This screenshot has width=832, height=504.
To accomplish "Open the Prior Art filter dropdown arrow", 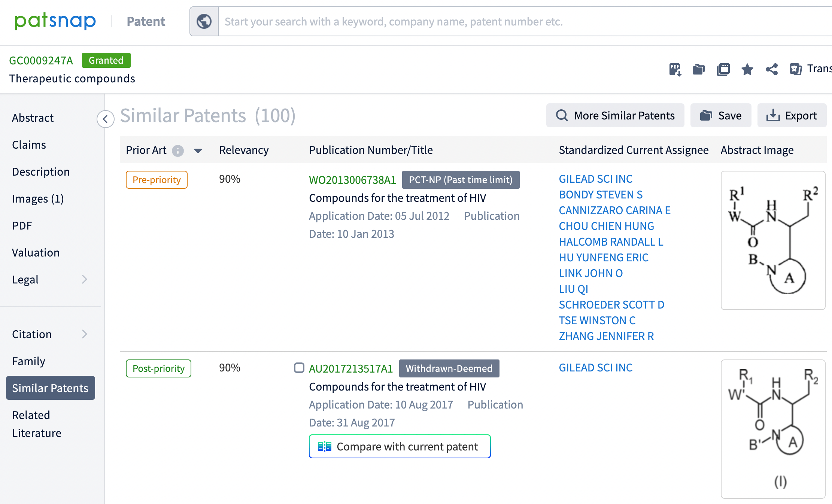I will 198,151.
